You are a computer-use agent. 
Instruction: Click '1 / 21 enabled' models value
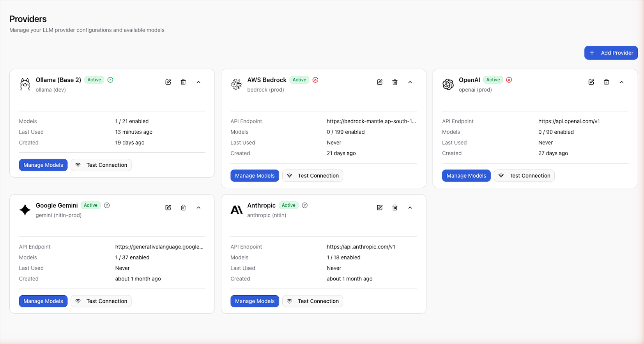pyautogui.click(x=132, y=121)
